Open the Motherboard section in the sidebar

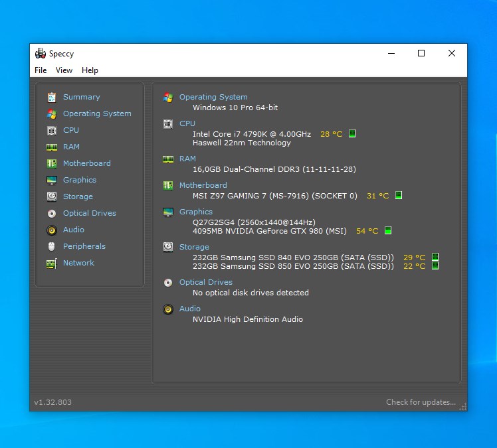coord(87,163)
